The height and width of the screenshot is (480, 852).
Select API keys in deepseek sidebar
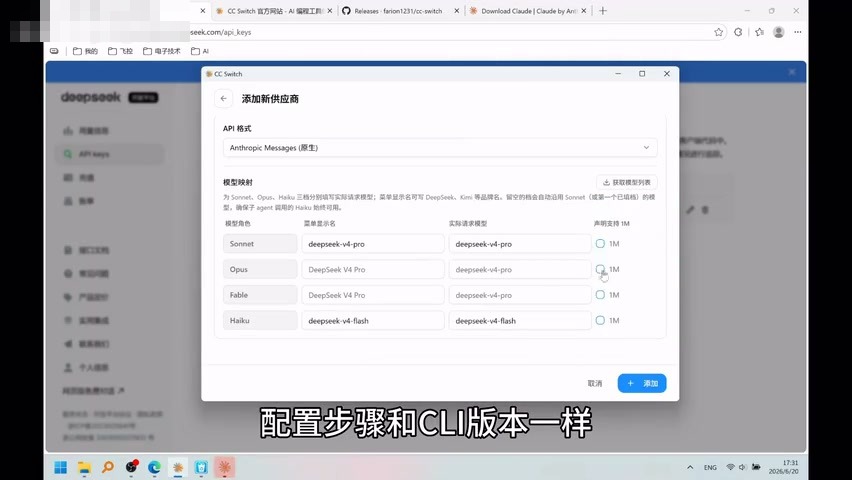point(110,154)
